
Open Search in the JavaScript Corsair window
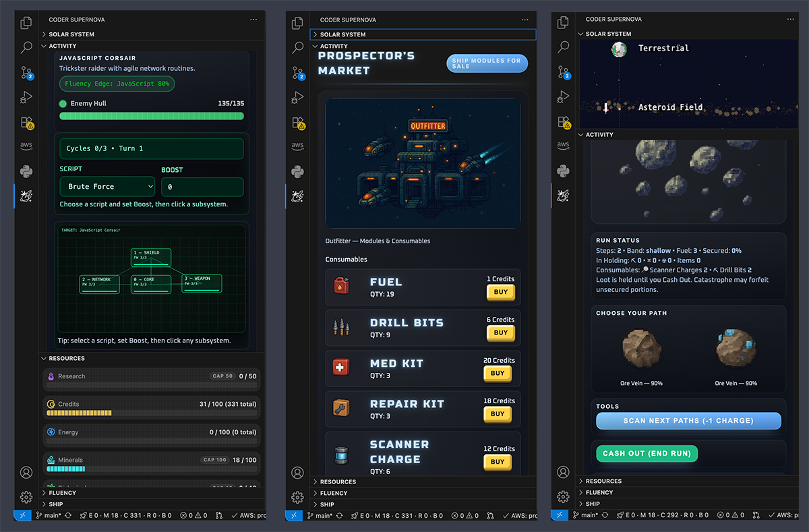coord(26,48)
